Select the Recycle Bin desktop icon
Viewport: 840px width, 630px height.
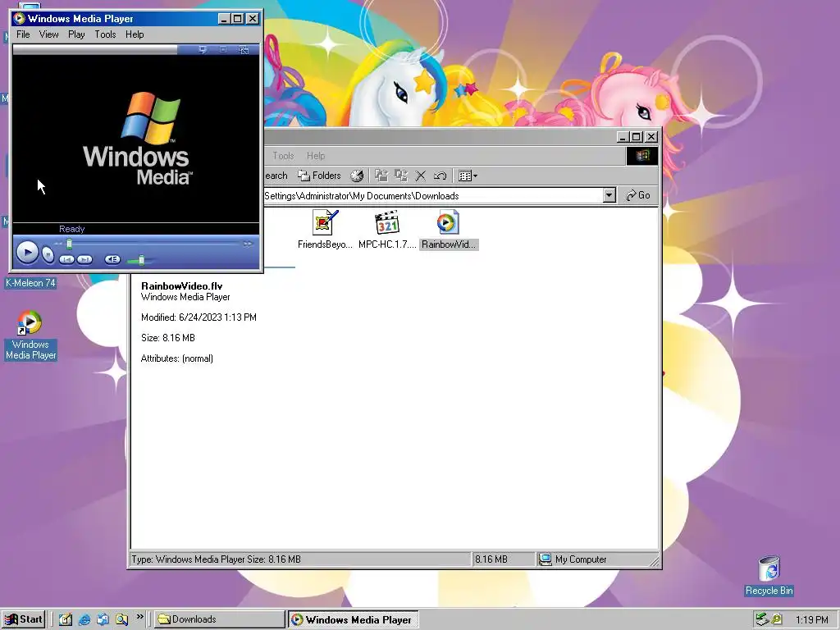[769, 576]
